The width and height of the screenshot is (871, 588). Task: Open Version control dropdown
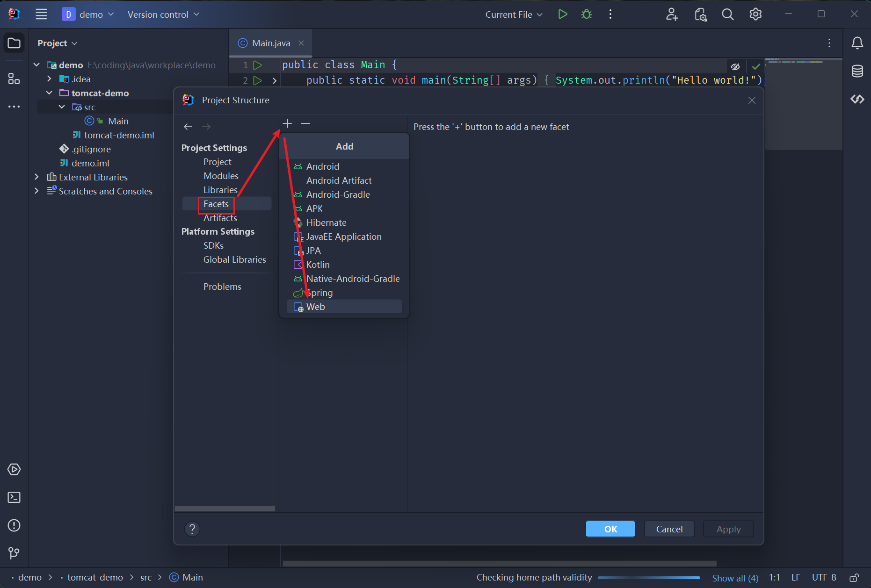pyautogui.click(x=163, y=14)
